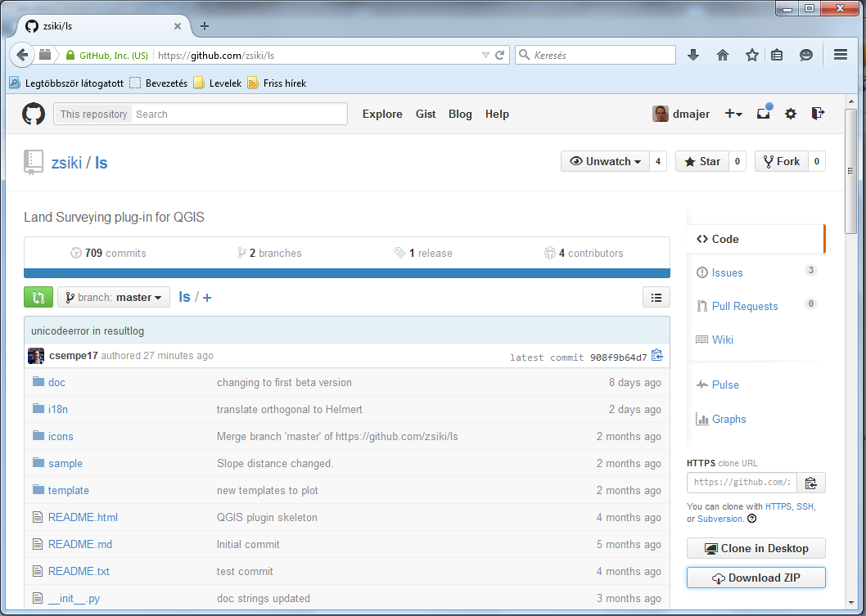Click the green compare and review button
Image resolution: width=866 pixels, height=616 pixels.
(x=38, y=297)
